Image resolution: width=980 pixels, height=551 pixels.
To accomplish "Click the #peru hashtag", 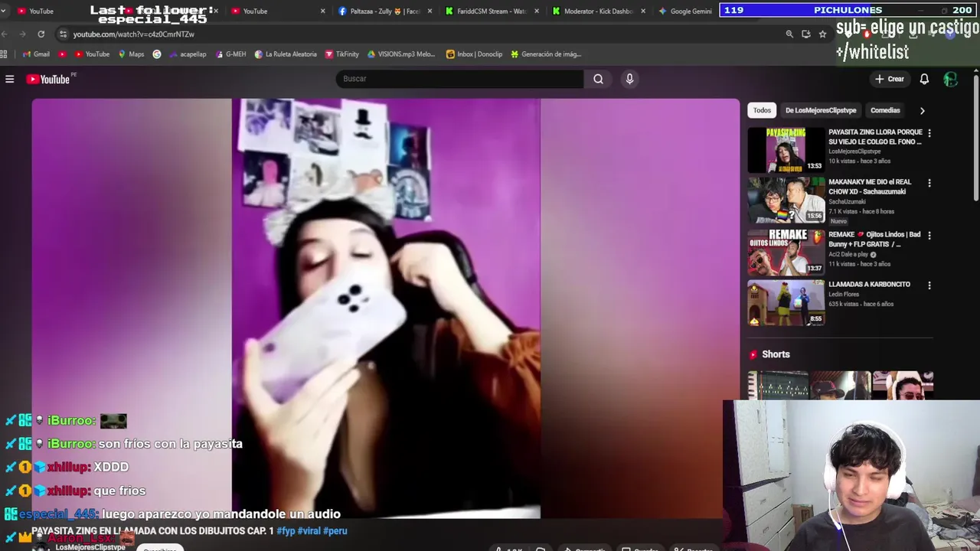I will point(335,530).
